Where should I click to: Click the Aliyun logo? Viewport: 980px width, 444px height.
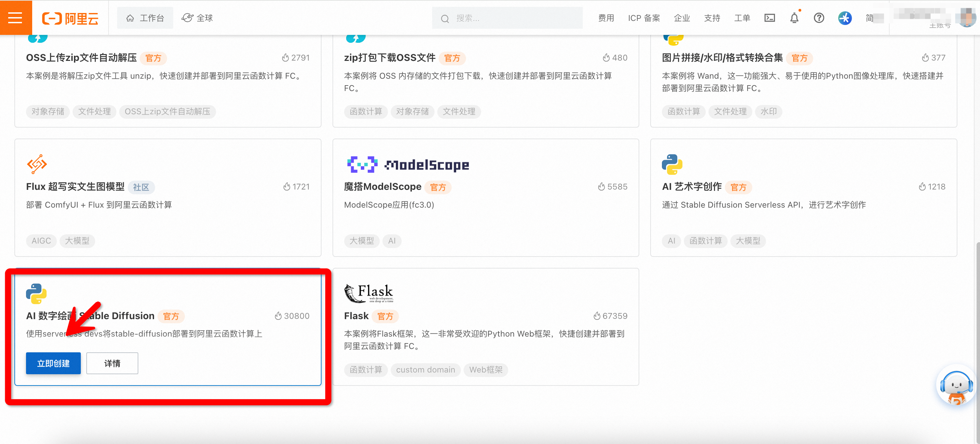click(x=71, y=18)
